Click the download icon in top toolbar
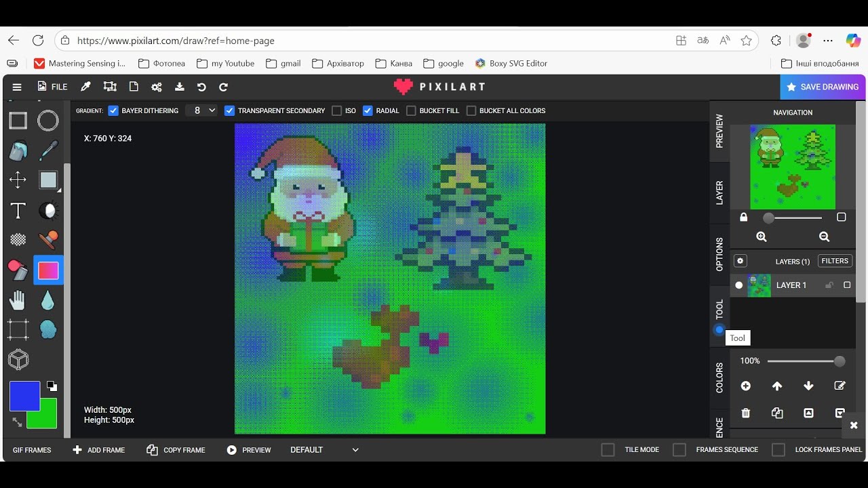This screenshot has height=488, width=868. [x=179, y=87]
